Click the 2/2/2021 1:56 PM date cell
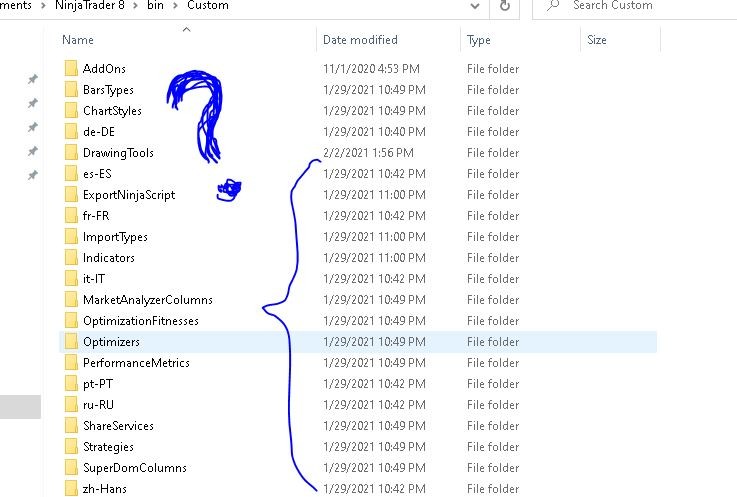737x497 pixels. [x=368, y=153]
